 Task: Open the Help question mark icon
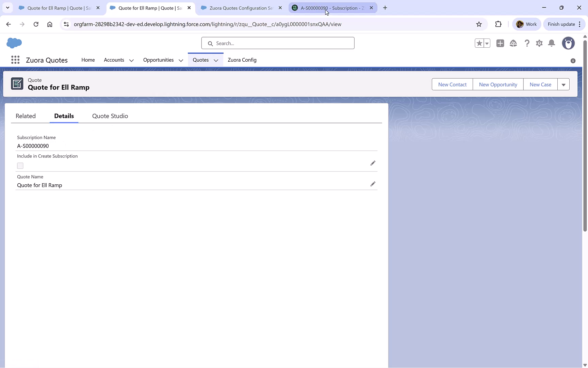tap(527, 43)
